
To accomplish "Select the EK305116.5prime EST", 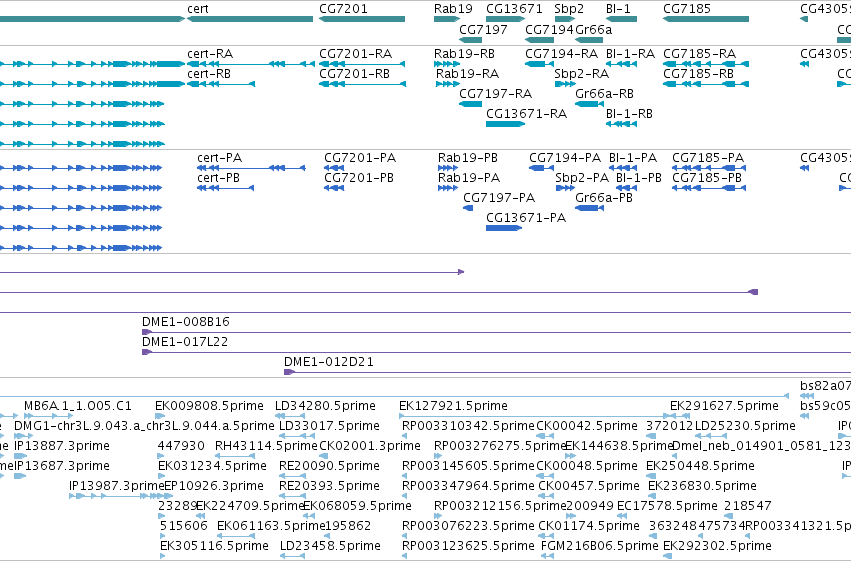I will (163, 556).
